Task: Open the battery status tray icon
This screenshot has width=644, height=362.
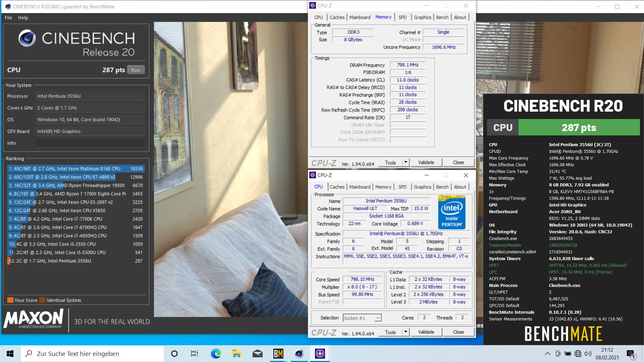Action: click(568, 354)
